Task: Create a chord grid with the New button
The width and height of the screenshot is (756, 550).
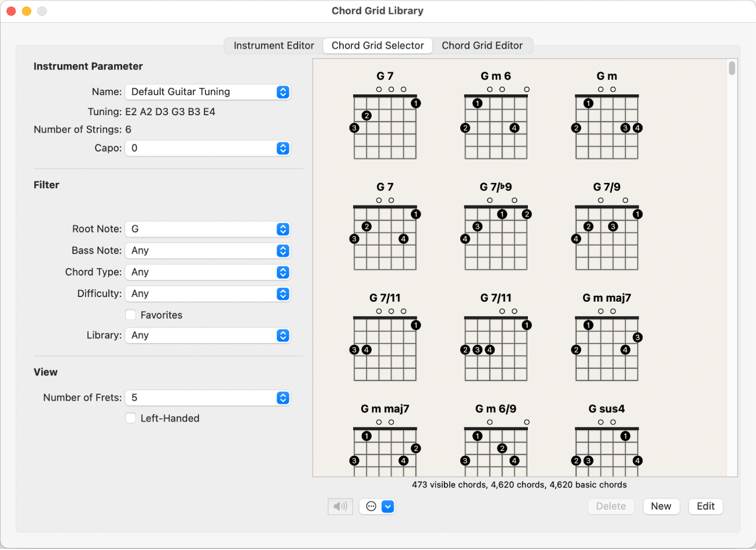Action: click(661, 506)
